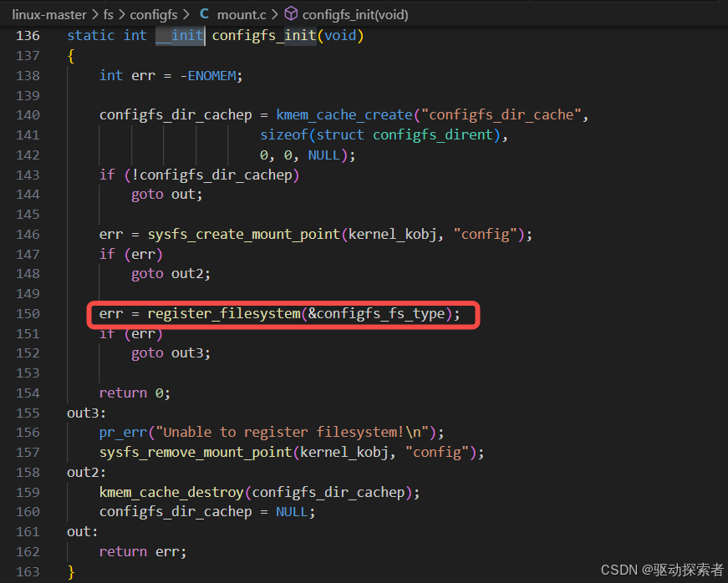Place cursor on __init macro
Screen dimensions: 728x583
pyautogui.click(x=180, y=36)
